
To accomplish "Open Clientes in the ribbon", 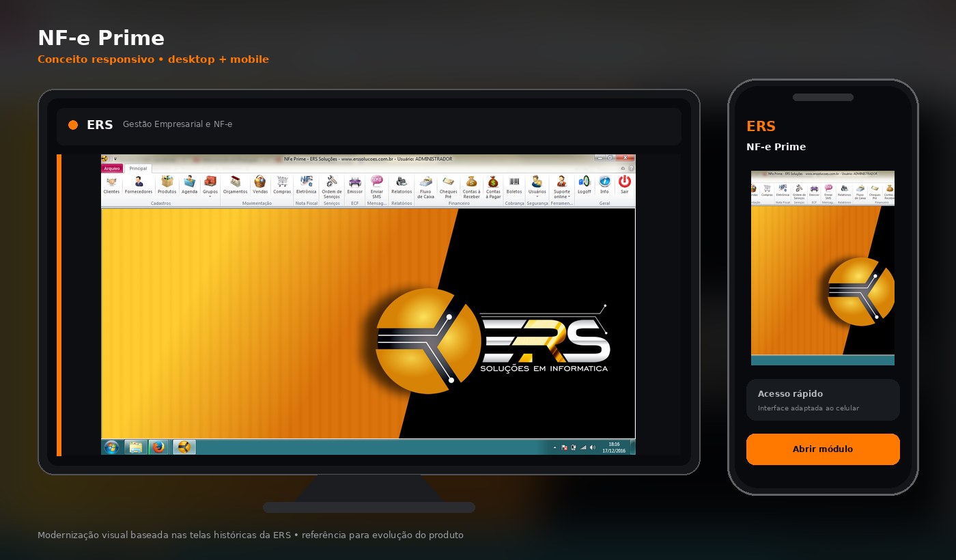I will [111, 185].
